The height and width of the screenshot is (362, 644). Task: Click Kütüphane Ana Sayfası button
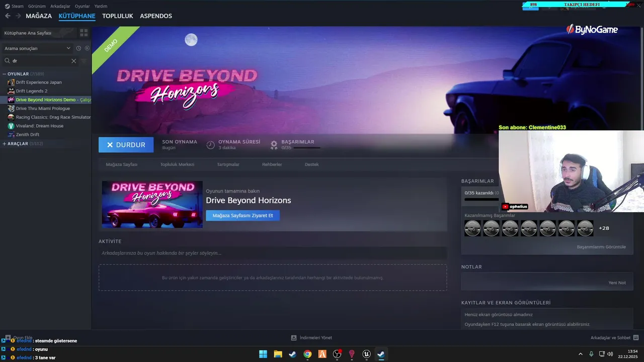[39, 33]
